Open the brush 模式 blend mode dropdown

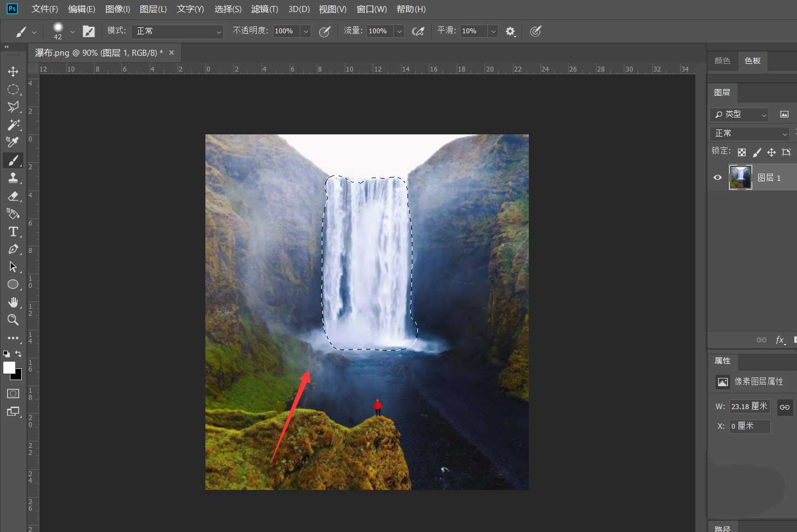pyautogui.click(x=178, y=31)
